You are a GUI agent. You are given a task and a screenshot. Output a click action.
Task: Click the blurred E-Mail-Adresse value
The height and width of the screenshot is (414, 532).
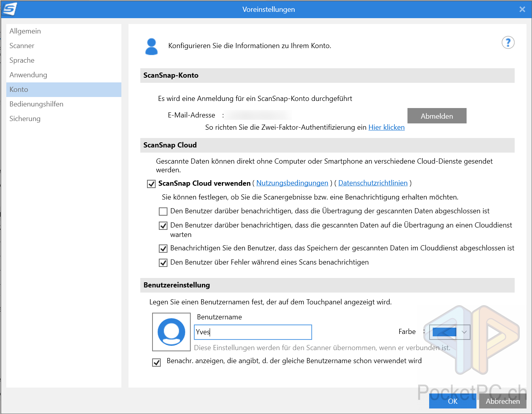(x=259, y=115)
